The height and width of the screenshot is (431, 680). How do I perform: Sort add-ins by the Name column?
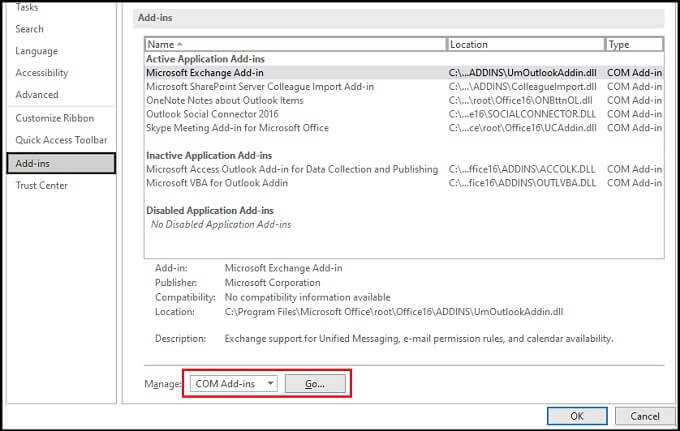295,44
